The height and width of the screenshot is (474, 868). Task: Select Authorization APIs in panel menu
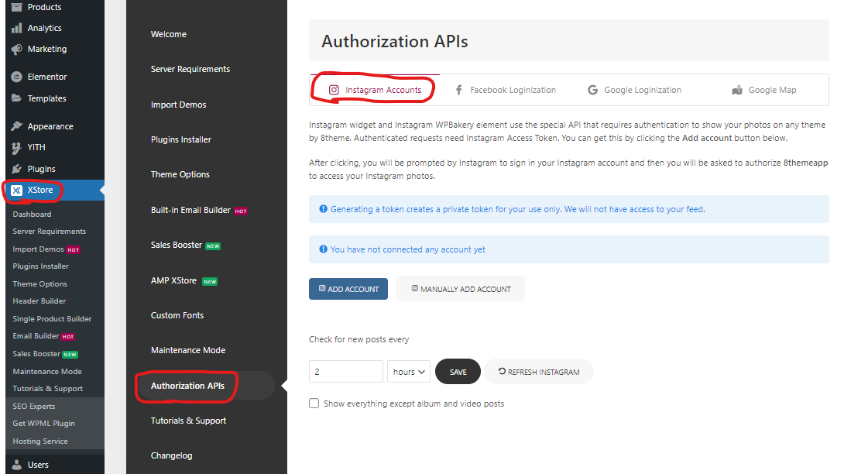coord(187,386)
